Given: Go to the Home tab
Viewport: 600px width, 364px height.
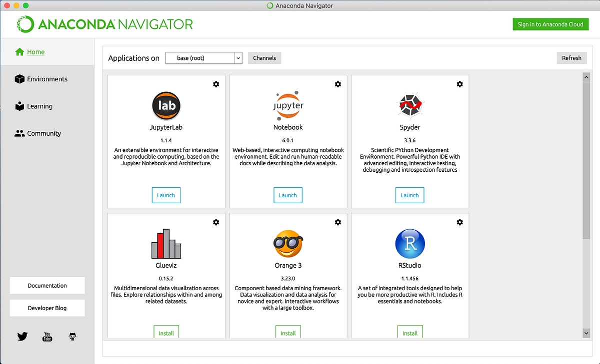Looking at the screenshot, I should [x=47, y=52].
